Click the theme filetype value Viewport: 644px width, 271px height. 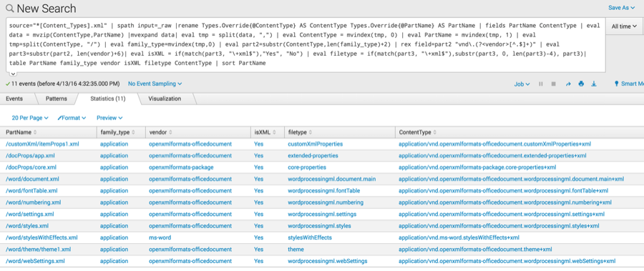tap(296, 250)
